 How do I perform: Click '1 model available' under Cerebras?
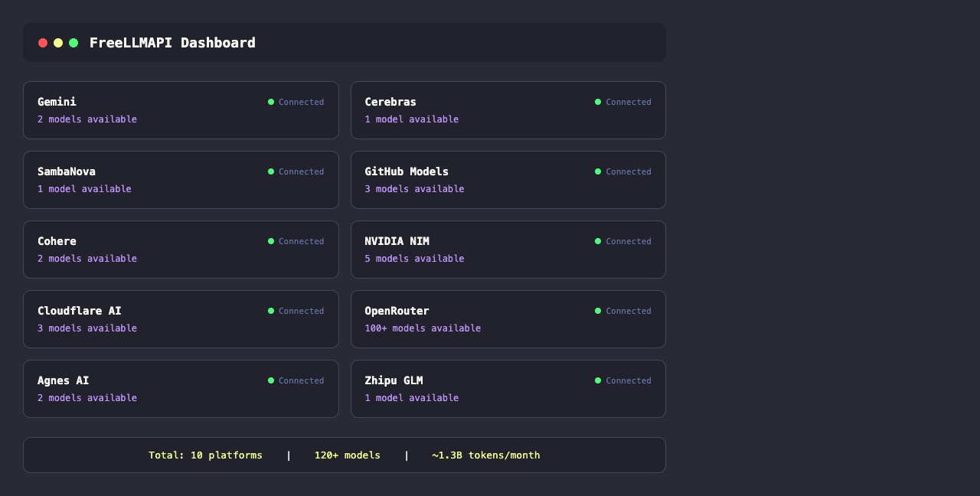click(x=412, y=119)
